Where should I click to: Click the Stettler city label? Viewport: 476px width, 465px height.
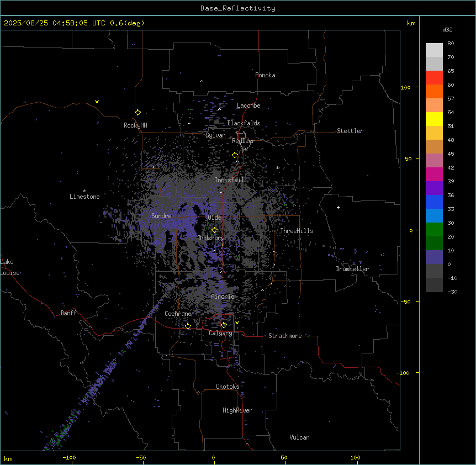click(350, 131)
